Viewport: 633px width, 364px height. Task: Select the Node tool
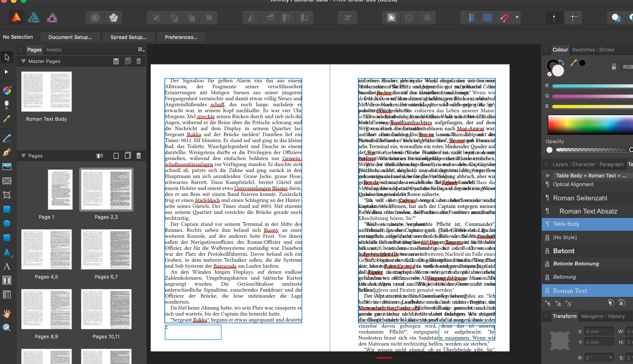pyautogui.click(x=7, y=72)
